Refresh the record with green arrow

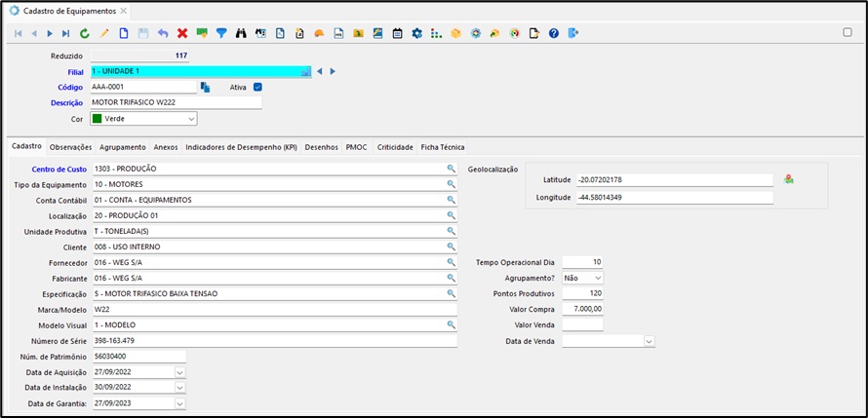(85, 34)
